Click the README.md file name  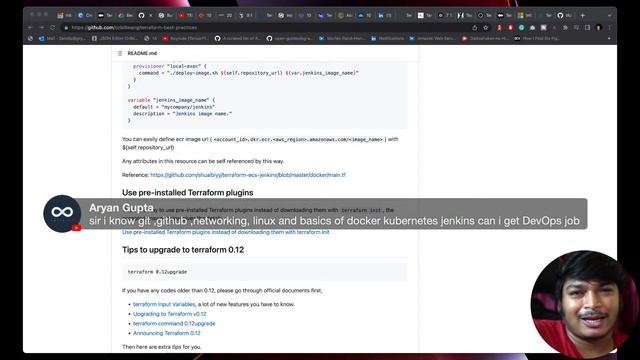tap(142, 53)
